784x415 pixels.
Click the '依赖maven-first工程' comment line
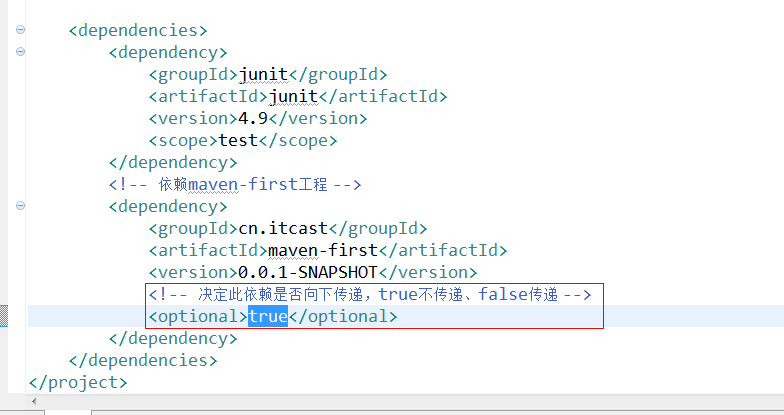click(234, 184)
